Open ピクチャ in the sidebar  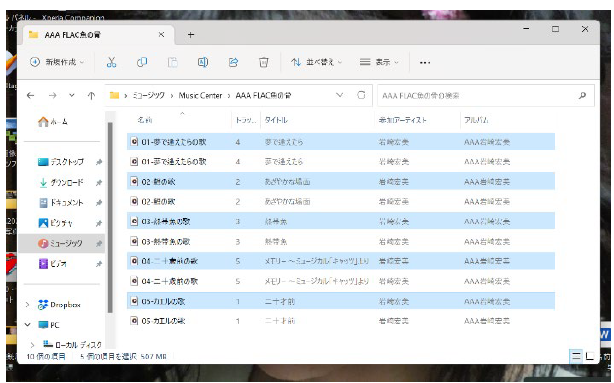click(x=55, y=223)
